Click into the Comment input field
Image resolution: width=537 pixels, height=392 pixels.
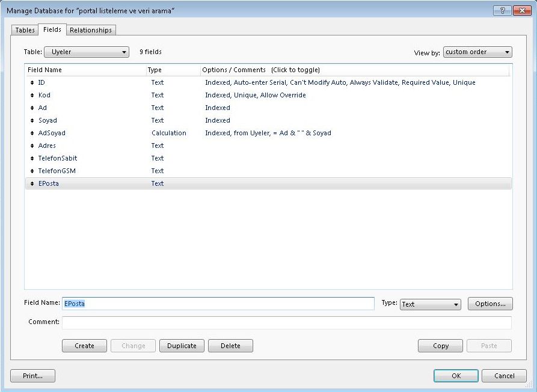(x=286, y=323)
